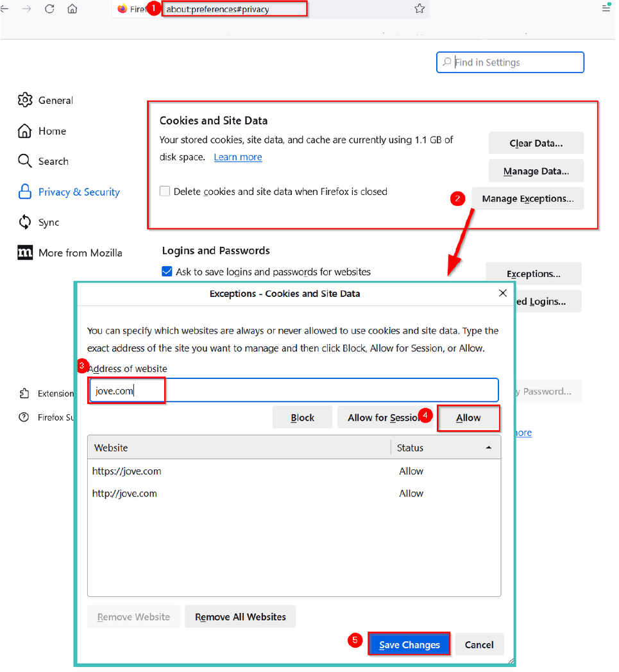Click the search magnifier in Find in Settings
Image resolution: width=619 pixels, height=672 pixels.
[x=446, y=62]
